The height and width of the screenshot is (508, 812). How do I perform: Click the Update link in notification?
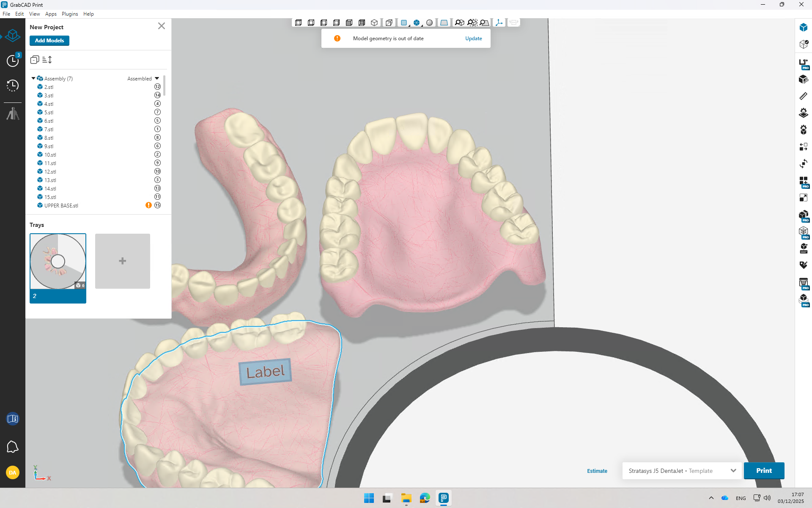click(x=473, y=39)
